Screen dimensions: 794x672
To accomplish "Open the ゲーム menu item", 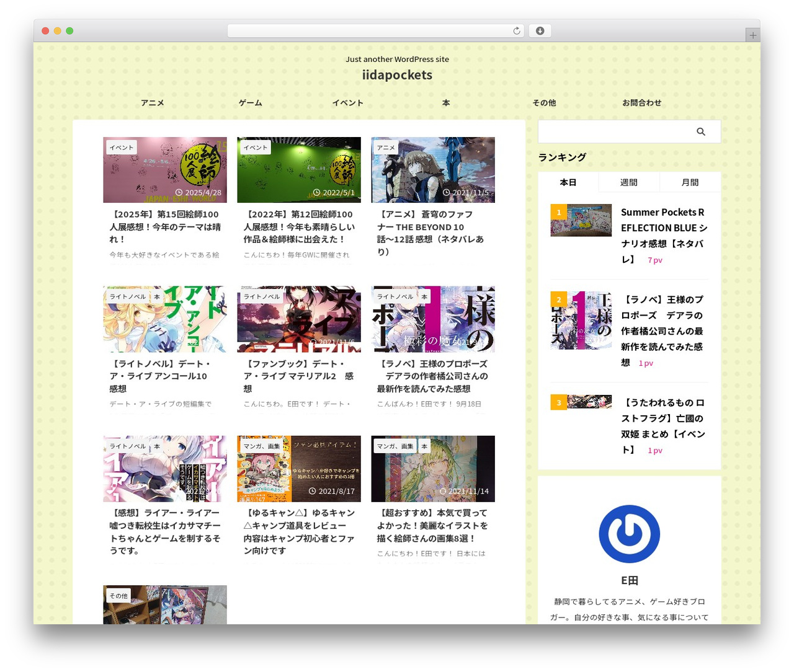I will coord(251,103).
